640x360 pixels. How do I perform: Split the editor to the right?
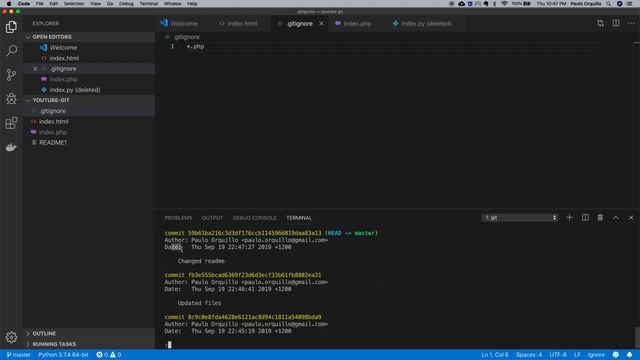616,23
